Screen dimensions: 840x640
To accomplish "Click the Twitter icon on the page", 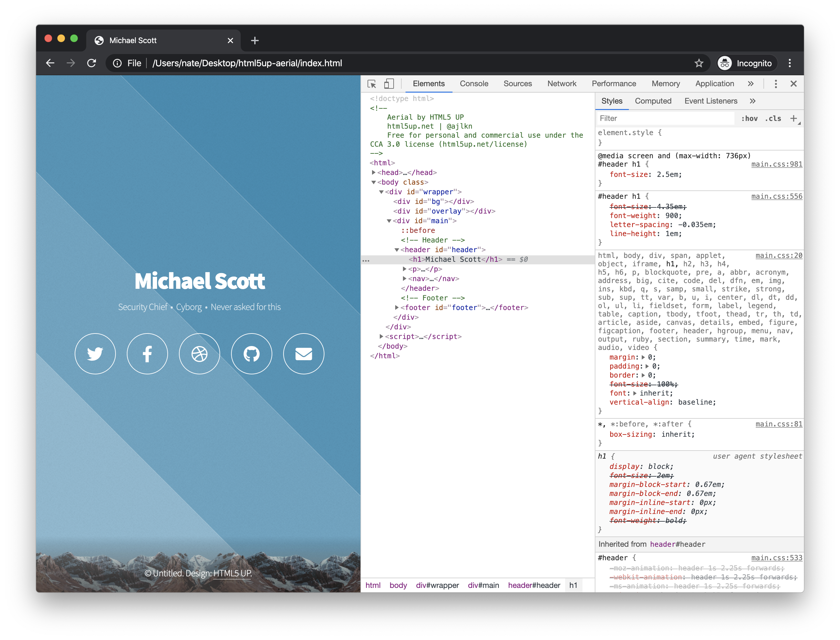I will click(x=95, y=354).
